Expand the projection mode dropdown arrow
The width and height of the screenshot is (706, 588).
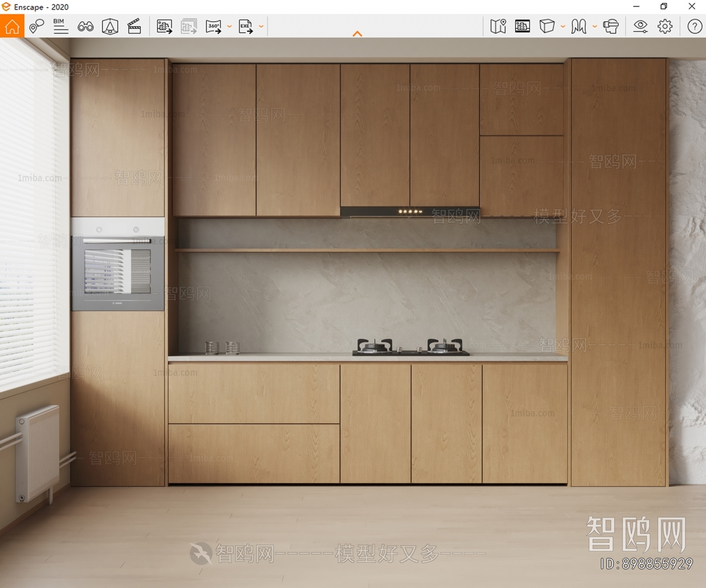pyautogui.click(x=563, y=26)
